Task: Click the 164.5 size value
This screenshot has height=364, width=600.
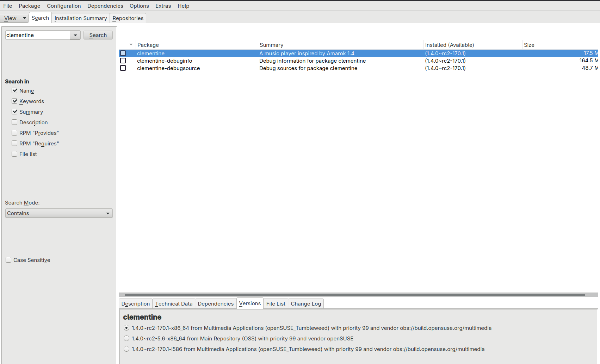Action: [588, 61]
